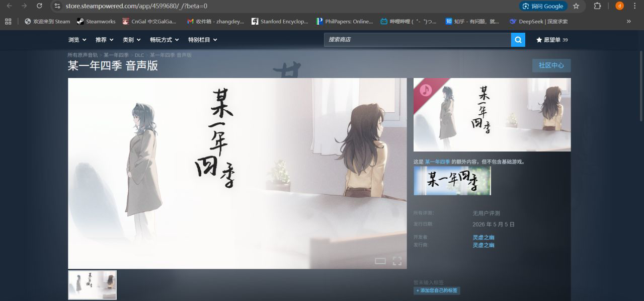Select the screenshot thumbnail below viewer
This screenshot has height=301, width=644.
click(93, 285)
